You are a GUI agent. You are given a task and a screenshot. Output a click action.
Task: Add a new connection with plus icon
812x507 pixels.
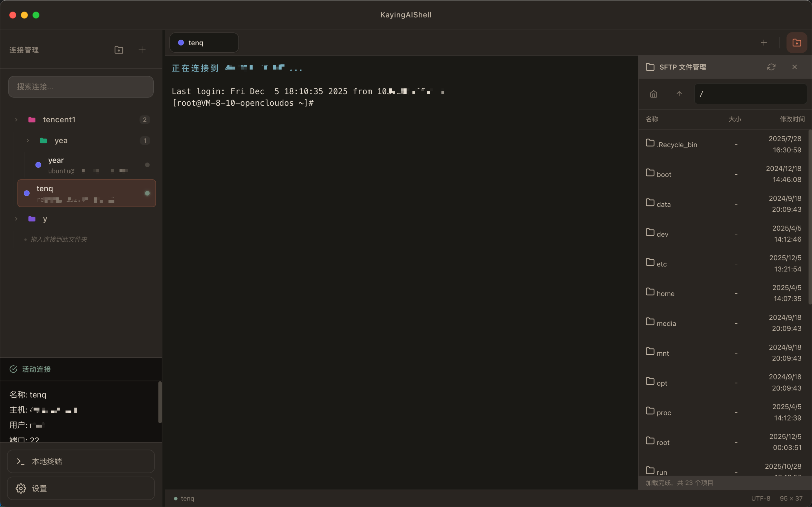[x=142, y=50]
